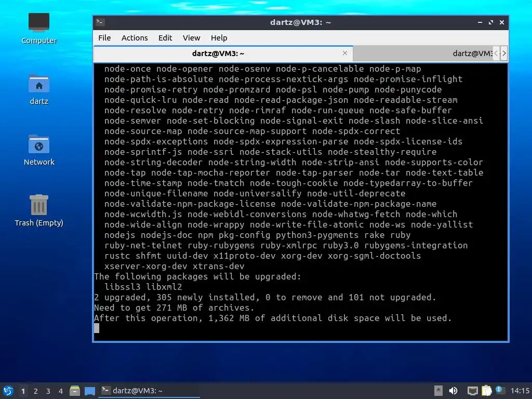Close the active dartz@VM3 tab
The height and width of the screenshot is (399, 532).
pyautogui.click(x=345, y=54)
